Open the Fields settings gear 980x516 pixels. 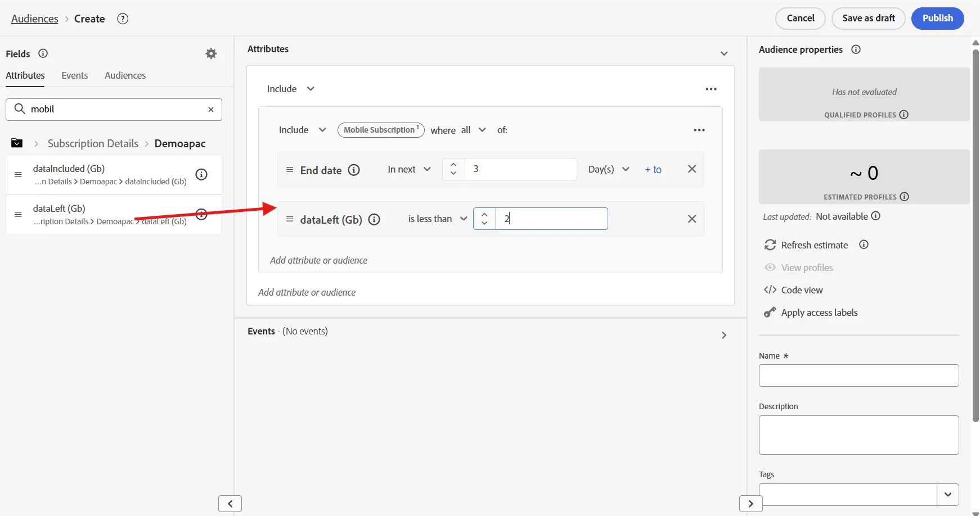click(x=211, y=53)
